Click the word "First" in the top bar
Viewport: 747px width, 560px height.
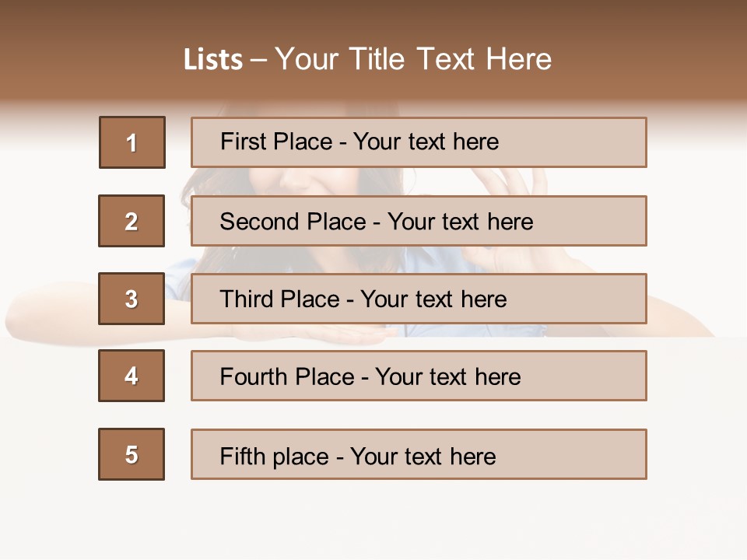[x=242, y=142]
